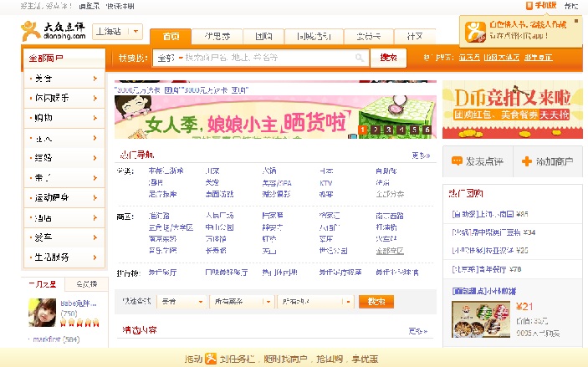The width and height of the screenshot is (588, 367).
Task: Select the 会员榜 tab
Action: [87, 284]
